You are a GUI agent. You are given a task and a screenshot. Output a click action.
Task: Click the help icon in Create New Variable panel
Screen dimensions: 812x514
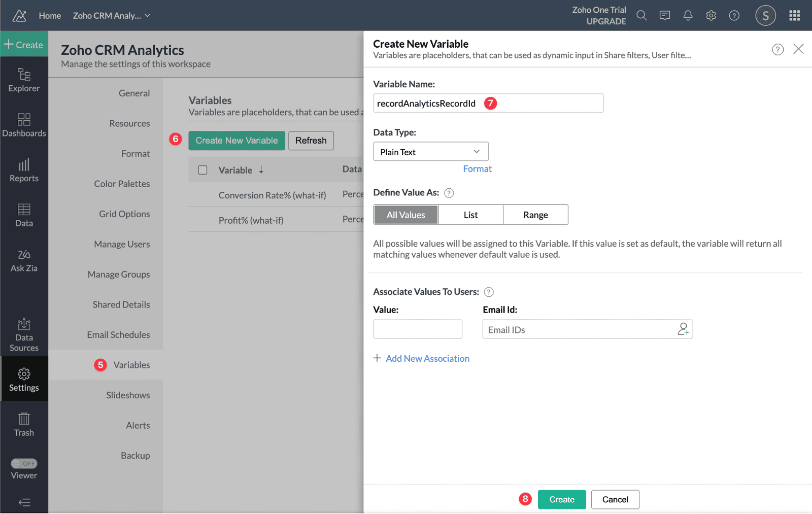(777, 49)
